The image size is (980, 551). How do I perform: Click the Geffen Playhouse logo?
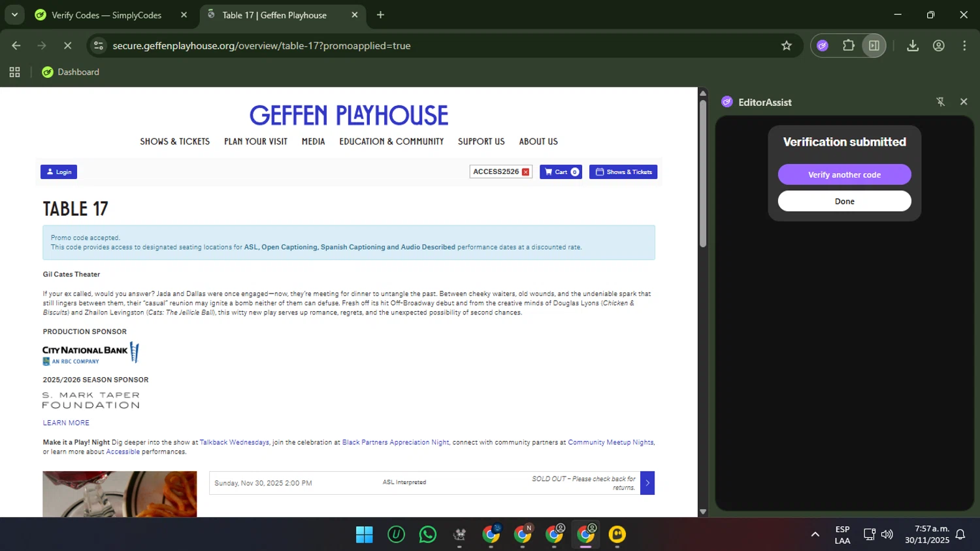tap(349, 115)
